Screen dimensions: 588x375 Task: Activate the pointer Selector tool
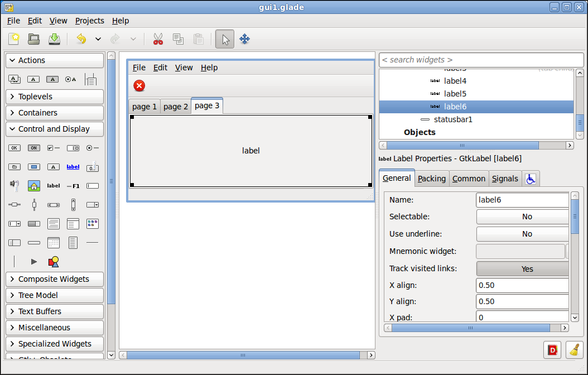[225, 39]
